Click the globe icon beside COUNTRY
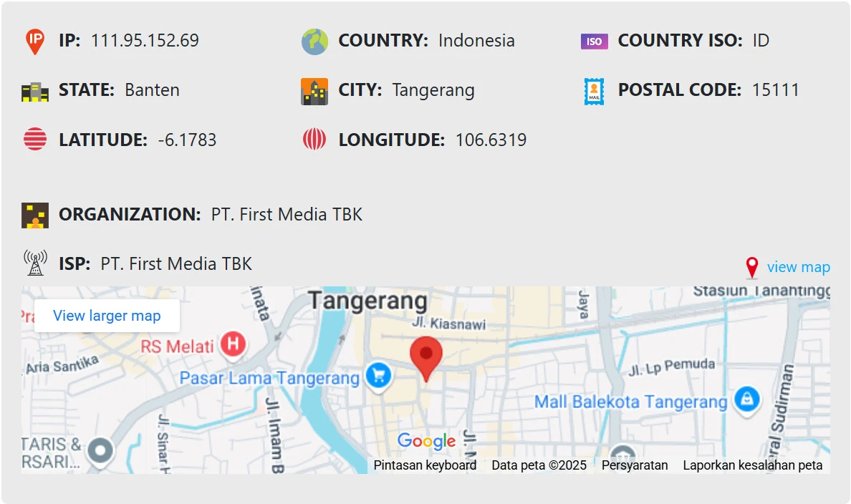 pos(314,42)
